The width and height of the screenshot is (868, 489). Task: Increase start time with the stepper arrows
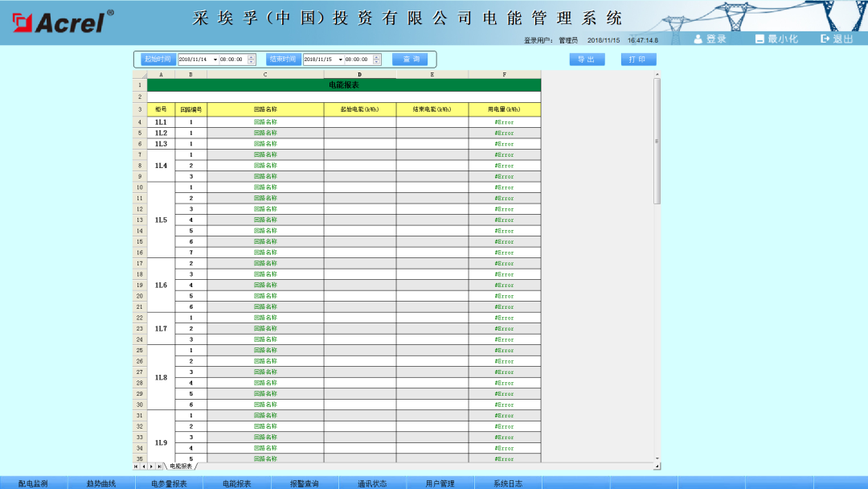(251, 56)
